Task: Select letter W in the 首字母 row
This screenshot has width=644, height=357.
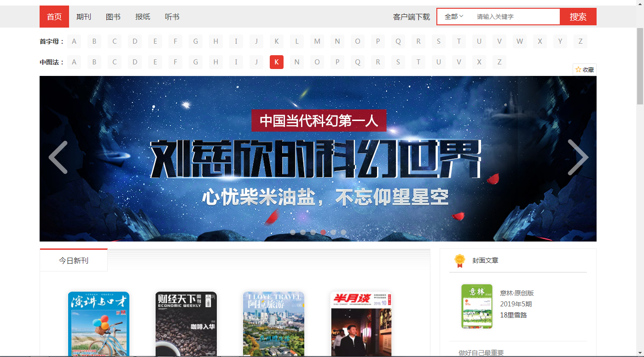Action: click(520, 41)
